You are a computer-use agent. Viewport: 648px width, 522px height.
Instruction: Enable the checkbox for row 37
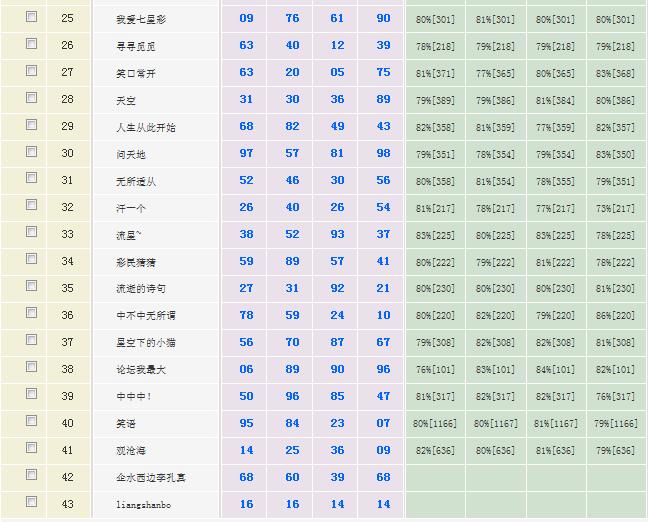click(x=32, y=341)
